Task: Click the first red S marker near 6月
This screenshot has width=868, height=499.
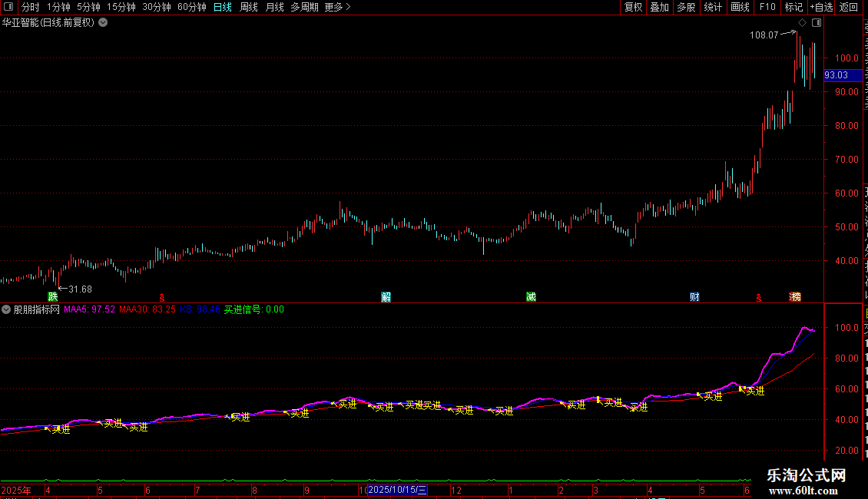Action: coord(161,298)
